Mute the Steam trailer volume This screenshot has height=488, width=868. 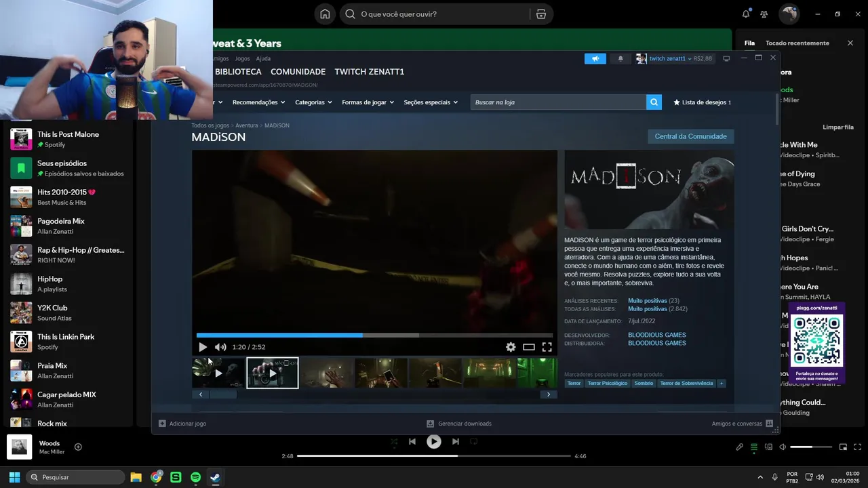point(220,347)
